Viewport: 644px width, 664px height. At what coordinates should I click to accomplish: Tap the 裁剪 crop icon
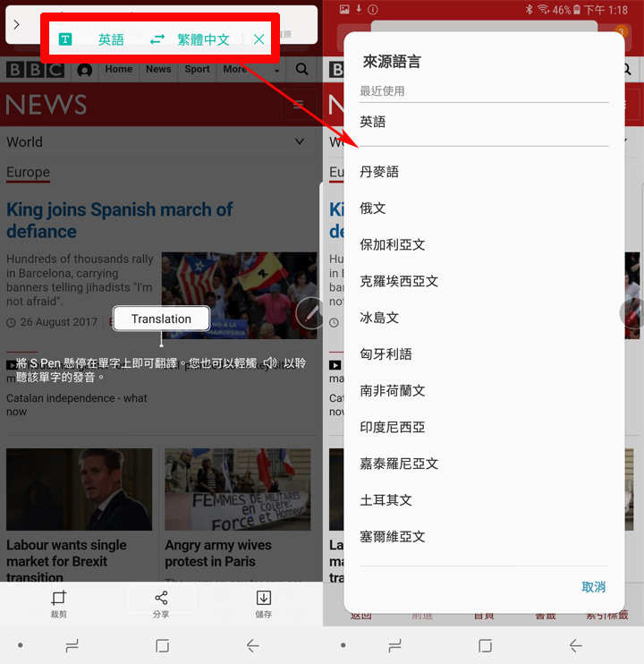[59, 598]
